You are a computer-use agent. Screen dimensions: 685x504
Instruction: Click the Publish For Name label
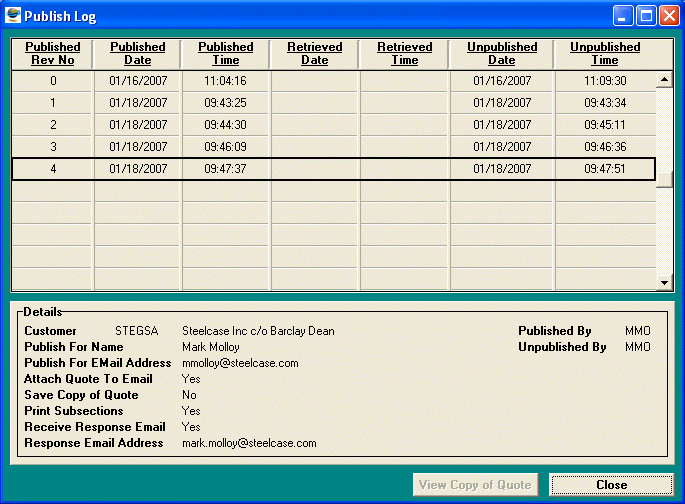(x=74, y=347)
